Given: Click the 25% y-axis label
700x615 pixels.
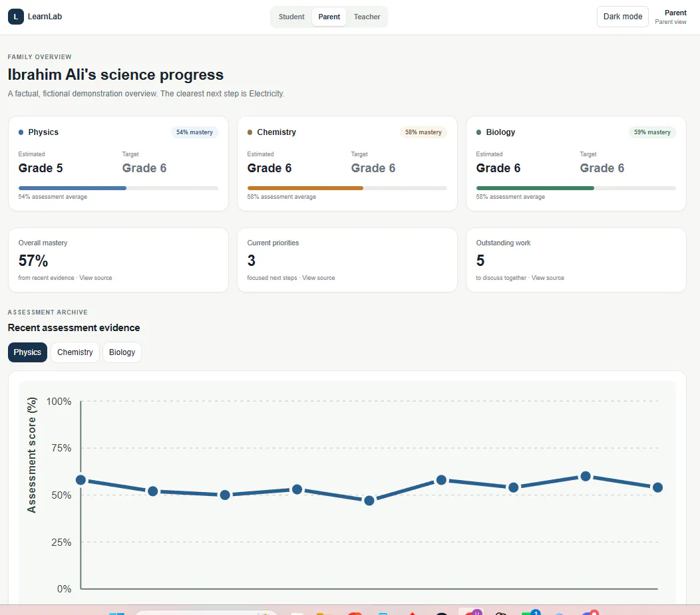Looking at the screenshot, I should point(61,543).
